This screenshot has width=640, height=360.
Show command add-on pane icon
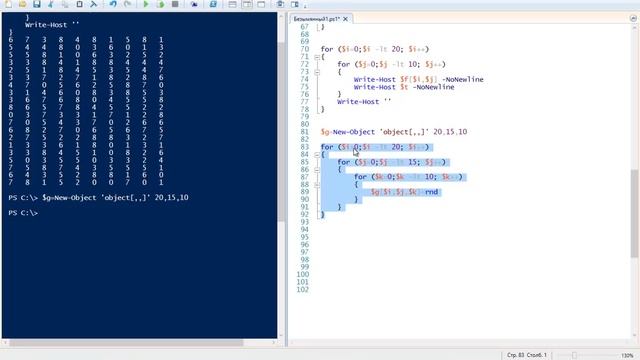(x=295, y=4)
